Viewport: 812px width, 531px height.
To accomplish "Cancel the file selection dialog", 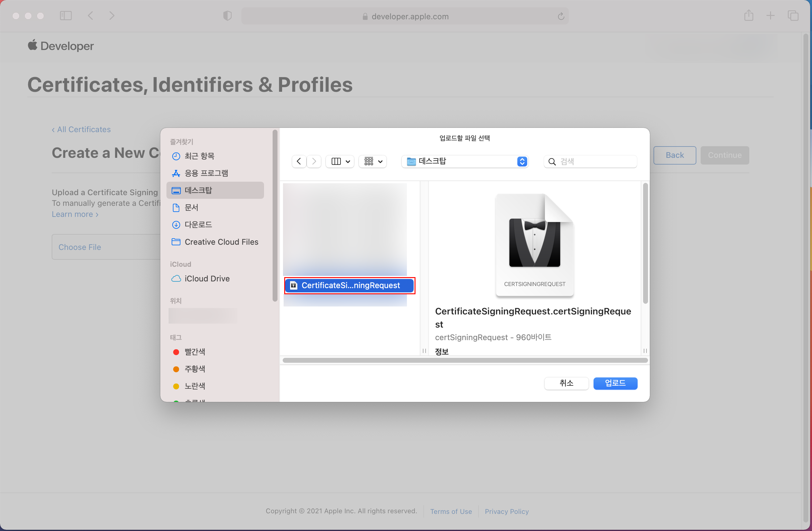I will (x=566, y=383).
